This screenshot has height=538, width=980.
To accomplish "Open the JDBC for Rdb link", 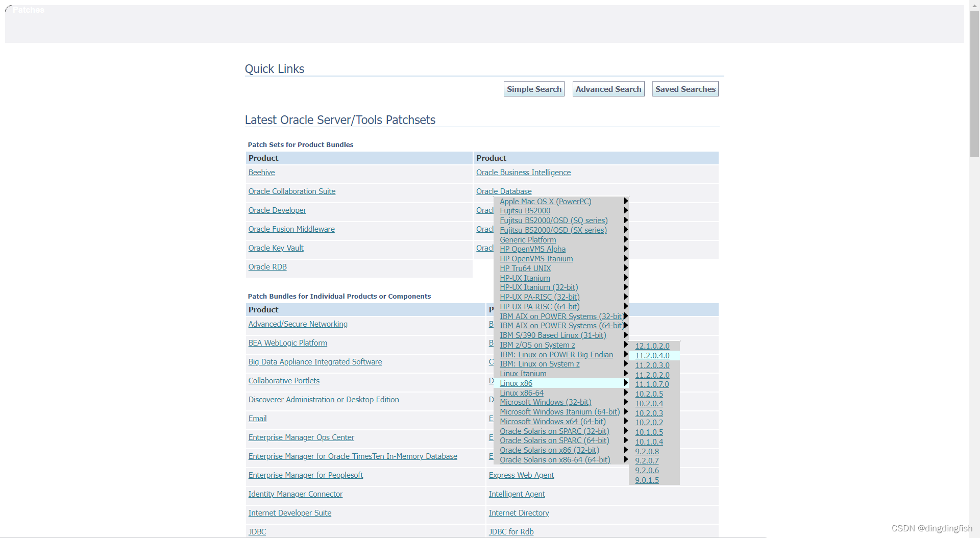I will 511,532.
